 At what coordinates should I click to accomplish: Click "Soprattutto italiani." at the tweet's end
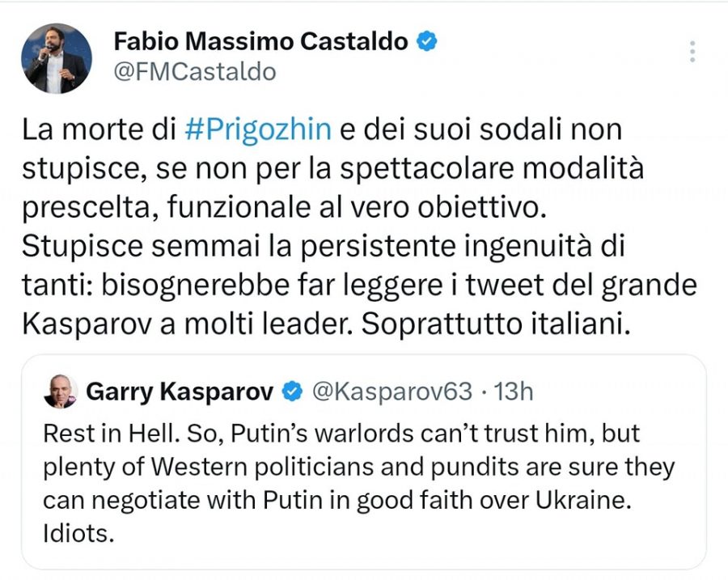click(x=493, y=324)
